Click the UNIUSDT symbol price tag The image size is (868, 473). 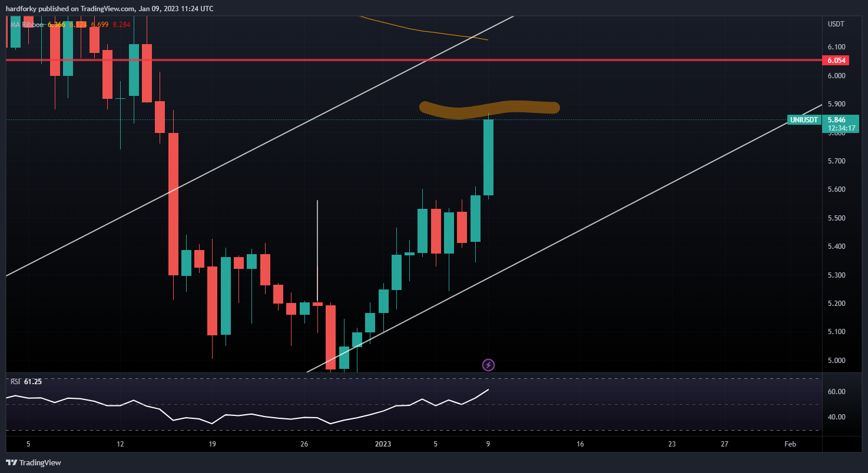[804, 120]
